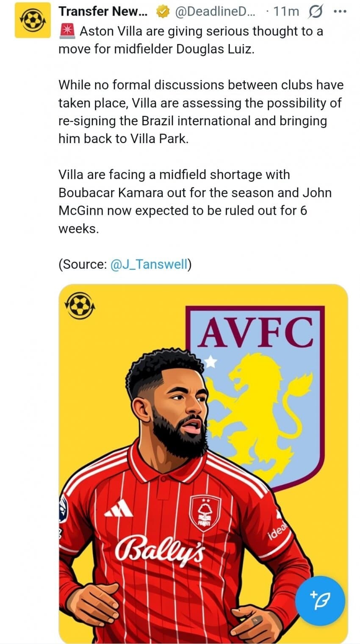Tap the "Douglas Luiz" text in post
This screenshot has width=360, height=644.
coord(215,49)
